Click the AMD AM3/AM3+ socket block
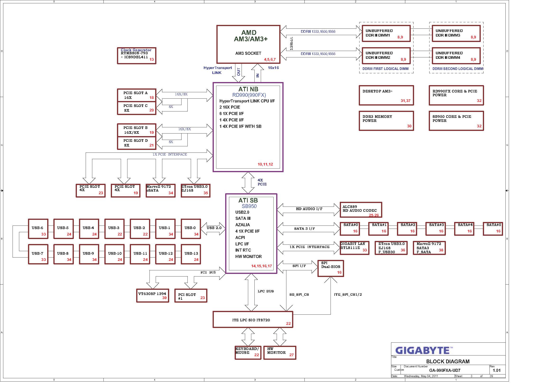The height and width of the screenshot is (392, 555). click(248, 44)
